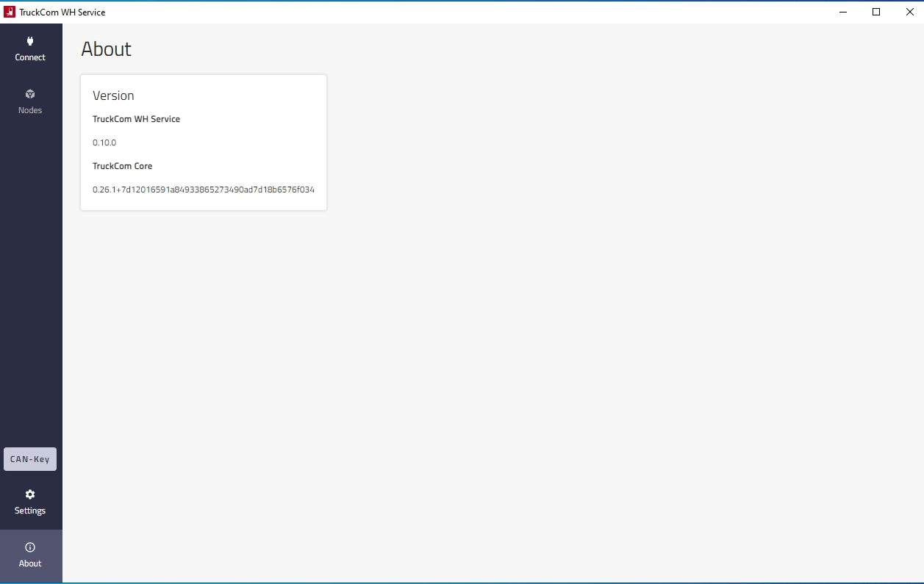This screenshot has height=584, width=924.
Task: Click the TruckCom Core version hash string
Action: [x=203, y=190]
